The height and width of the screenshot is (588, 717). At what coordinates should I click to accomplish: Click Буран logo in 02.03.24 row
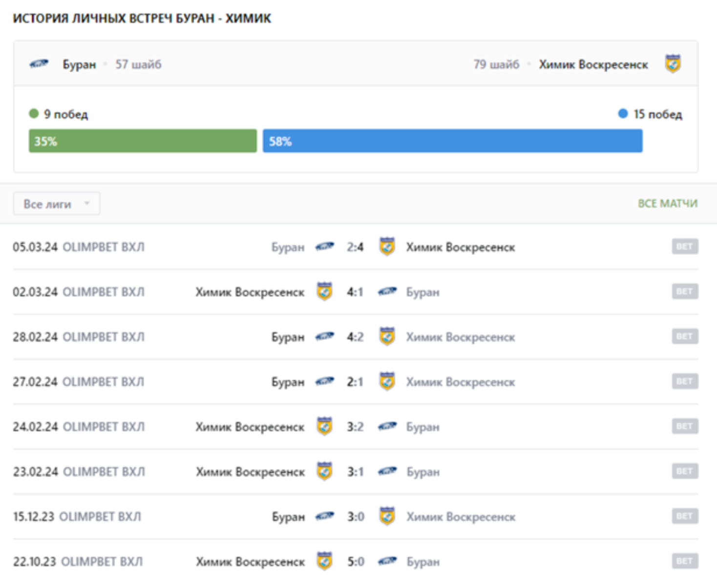coord(387,292)
